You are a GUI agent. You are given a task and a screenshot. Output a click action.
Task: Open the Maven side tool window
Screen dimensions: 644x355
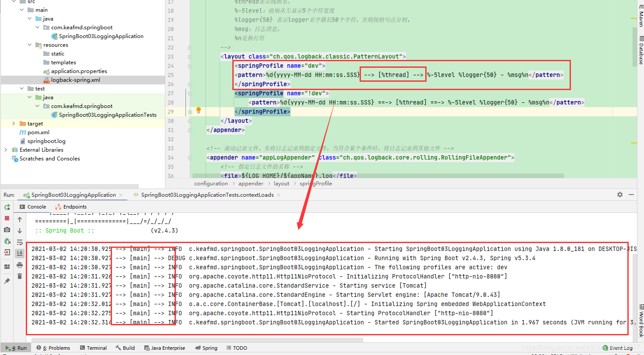640,16
